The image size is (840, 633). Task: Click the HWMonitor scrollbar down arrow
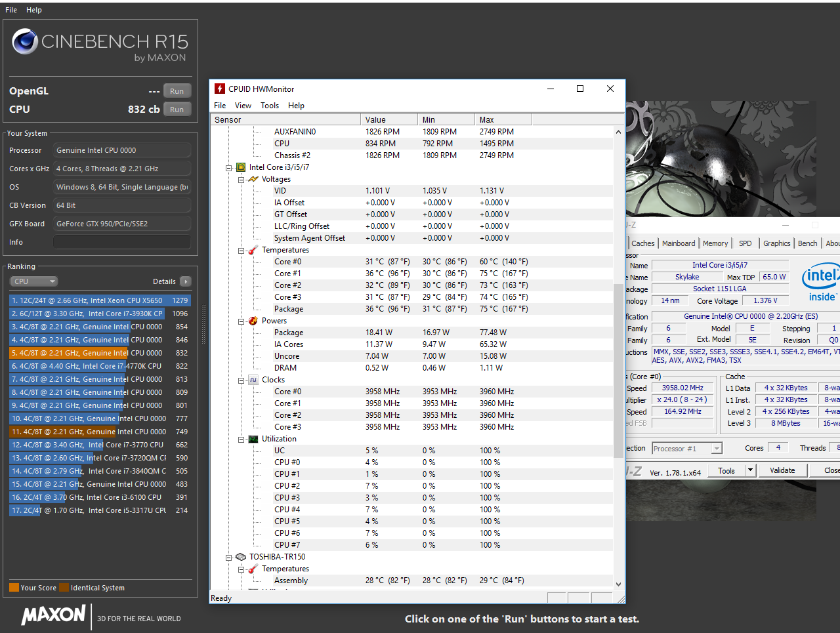(x=618, y=584)
